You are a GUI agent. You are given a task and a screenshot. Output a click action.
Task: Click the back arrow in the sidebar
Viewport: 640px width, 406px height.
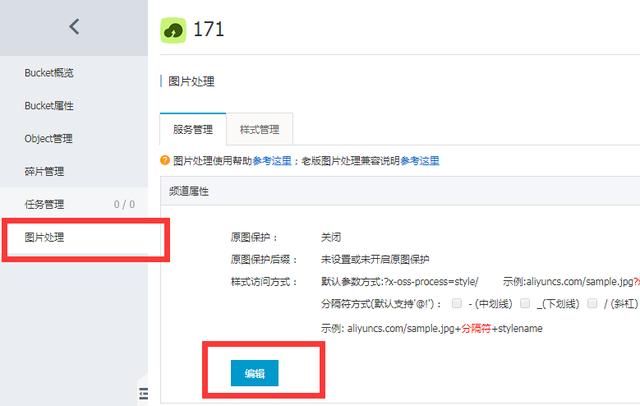[74, 27]
